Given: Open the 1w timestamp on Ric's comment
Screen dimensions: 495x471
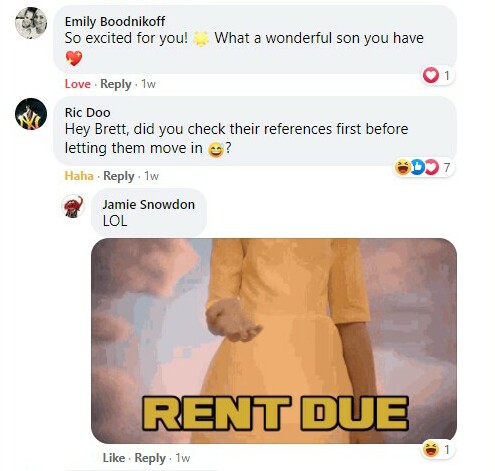Looking at the screenshot, I should [x=151, y=176].
